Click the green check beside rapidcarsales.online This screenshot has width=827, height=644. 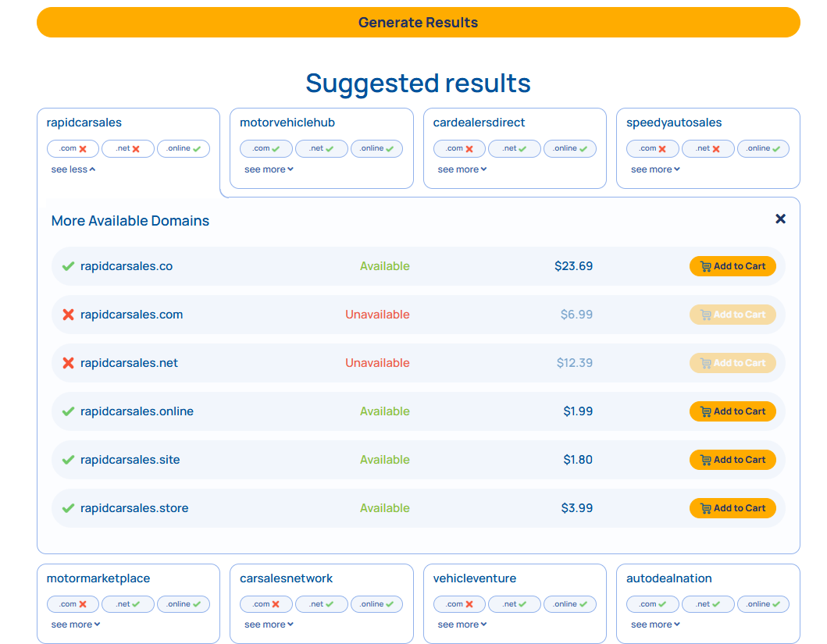point(68,411)
